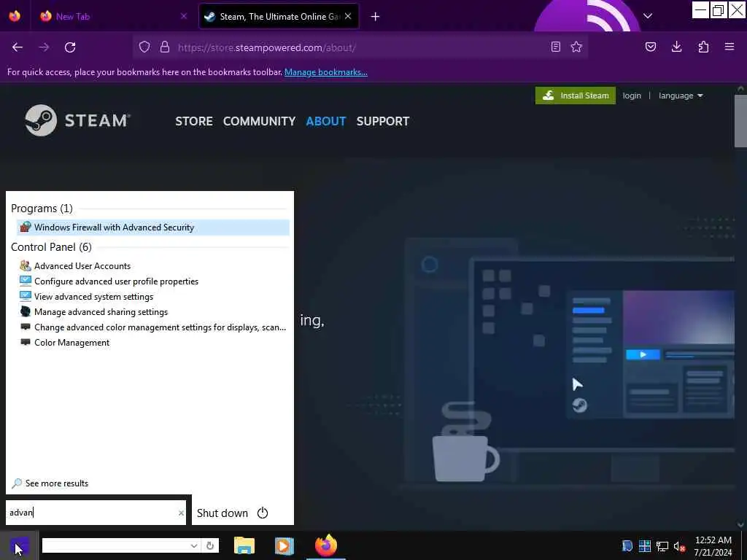Open the extensions puzzle icon
This screenshot has width=747, height=560.
(703, 47)
